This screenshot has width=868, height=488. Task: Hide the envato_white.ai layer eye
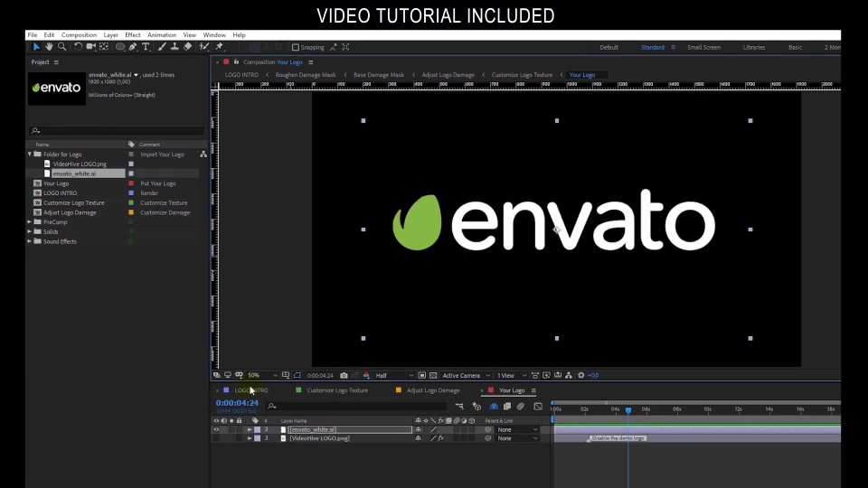[x=216, y=429]
